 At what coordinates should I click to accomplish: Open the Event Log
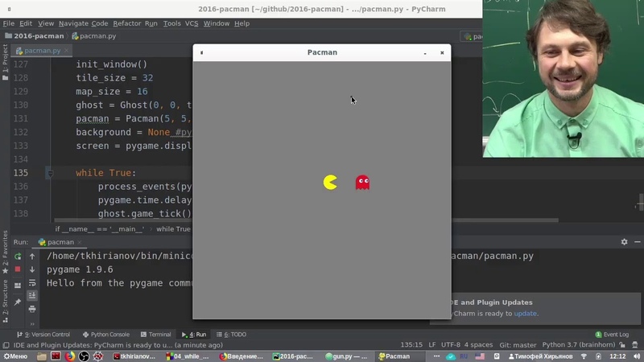[612, 335]
